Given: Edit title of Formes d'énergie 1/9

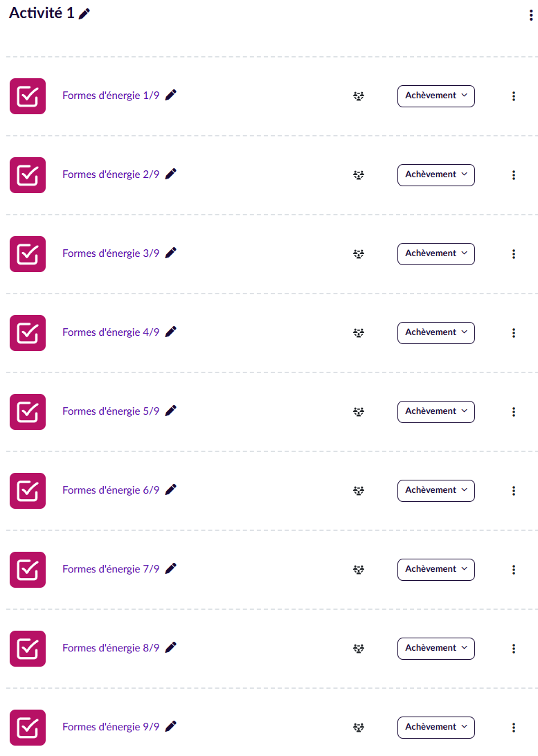Looking at the screenshot, I should (x=171, y=95).
